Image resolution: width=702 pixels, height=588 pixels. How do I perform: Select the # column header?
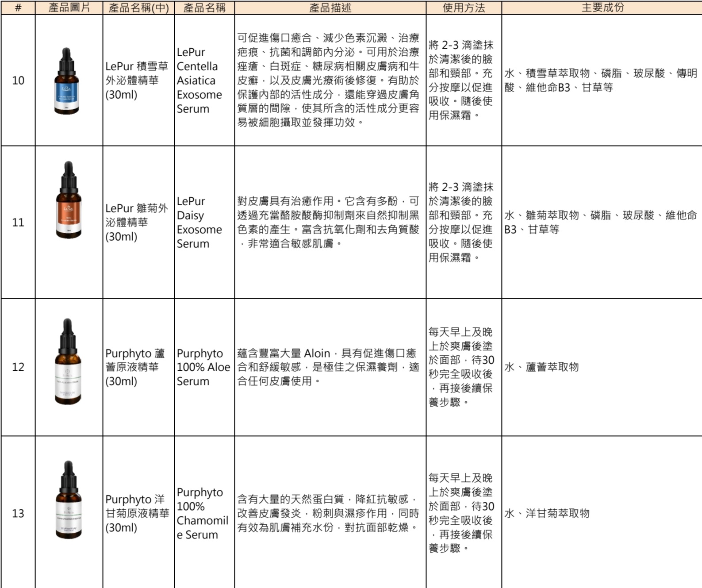tap(18, 8)
